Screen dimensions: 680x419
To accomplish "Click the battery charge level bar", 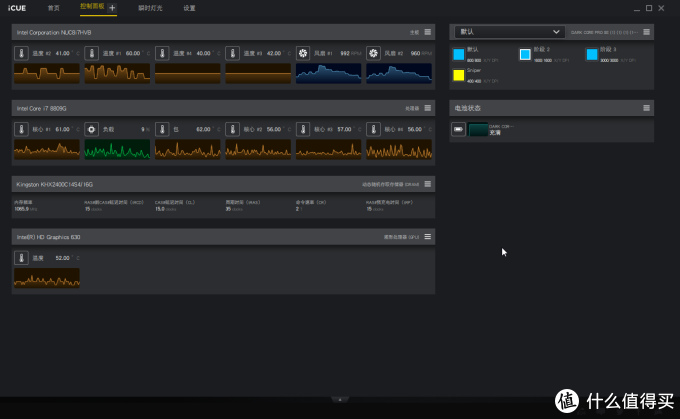I will [x=478, y=129].
